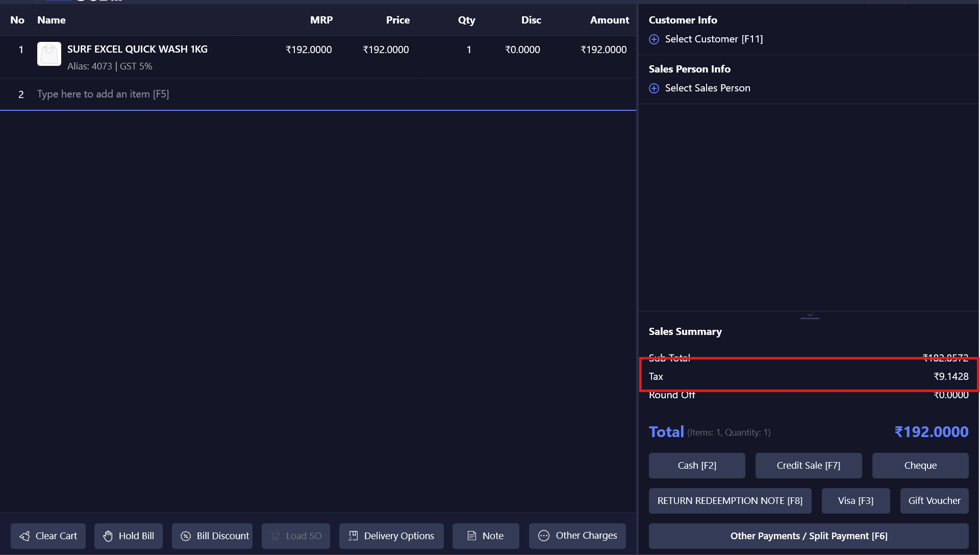Click the Bill Discount badge icon
The image size is (980, 555).
coord(186,536)
